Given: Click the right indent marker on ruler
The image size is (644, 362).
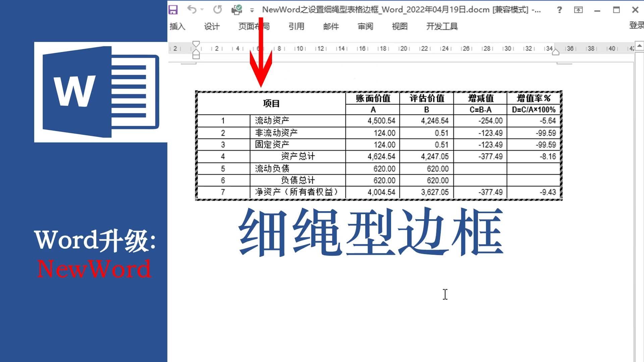Looking at the screenshot, I should [556, 52].
